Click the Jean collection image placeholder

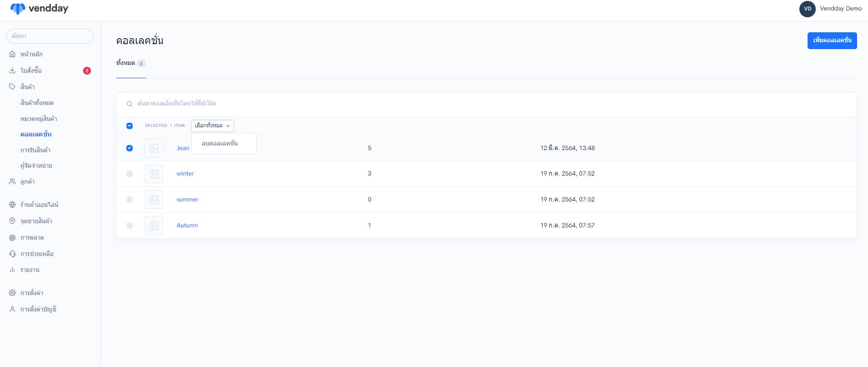154,148
